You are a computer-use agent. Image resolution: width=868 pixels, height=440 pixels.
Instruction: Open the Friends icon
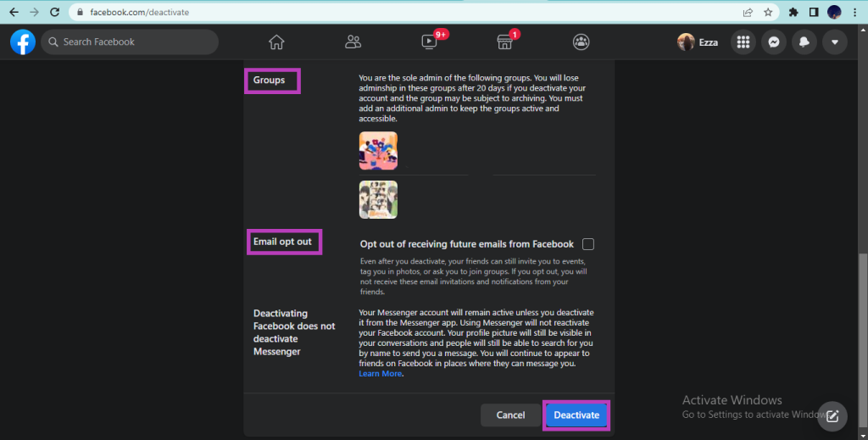[x=353, y=42]
